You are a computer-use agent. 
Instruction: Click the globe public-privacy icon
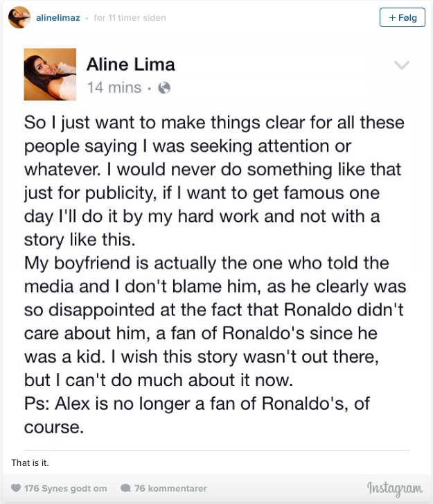point(164,88)
